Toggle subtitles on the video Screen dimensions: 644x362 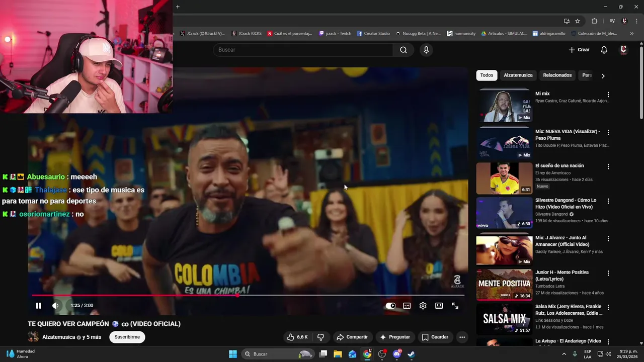point(407,306)
